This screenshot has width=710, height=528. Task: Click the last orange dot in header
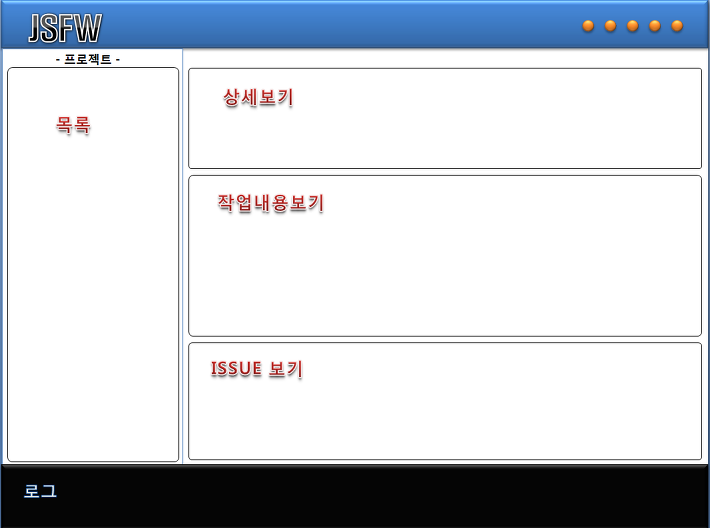(676, 26)
